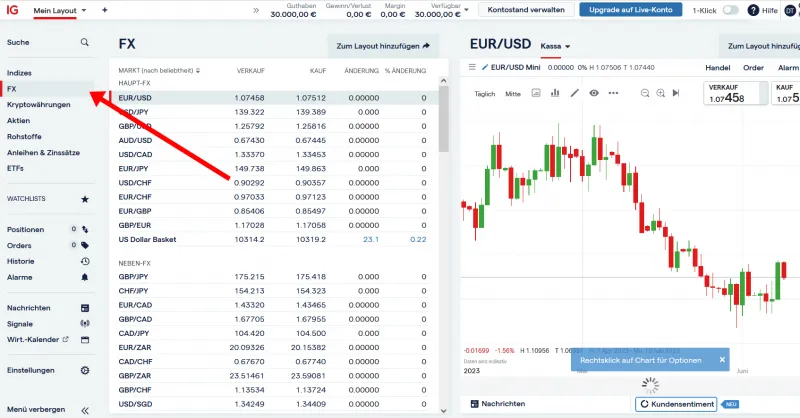Open the Rohstoffe category
The image size is (800, 418).
coord(24,137)
